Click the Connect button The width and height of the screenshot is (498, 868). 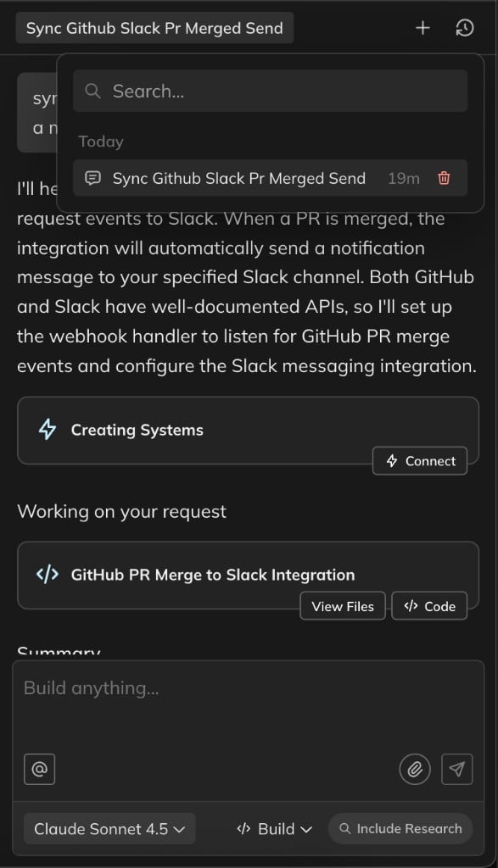pos(420,460)
